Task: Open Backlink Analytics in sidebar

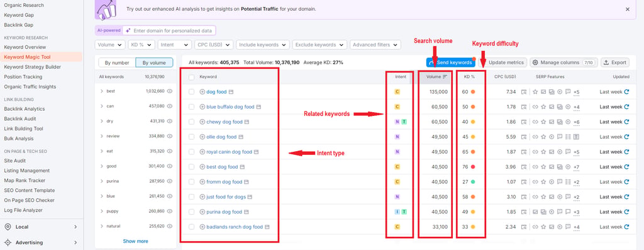Action: click(x=25, y=109)
